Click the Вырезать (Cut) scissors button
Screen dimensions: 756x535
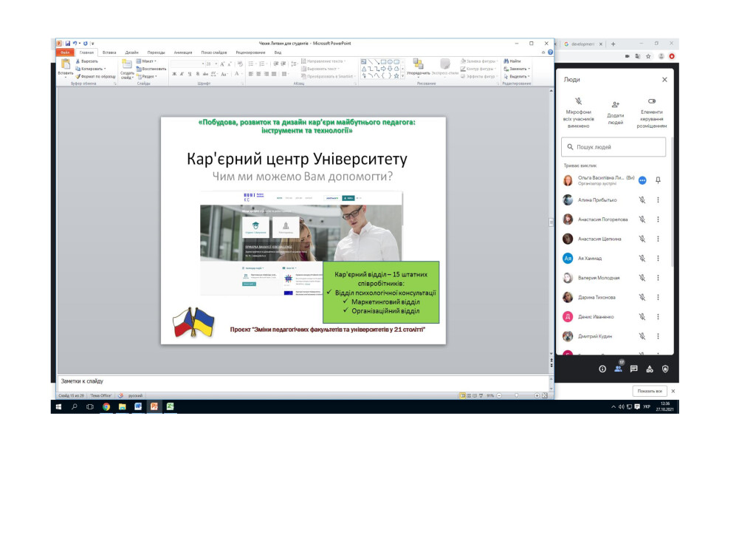click(x=87, y=61)
